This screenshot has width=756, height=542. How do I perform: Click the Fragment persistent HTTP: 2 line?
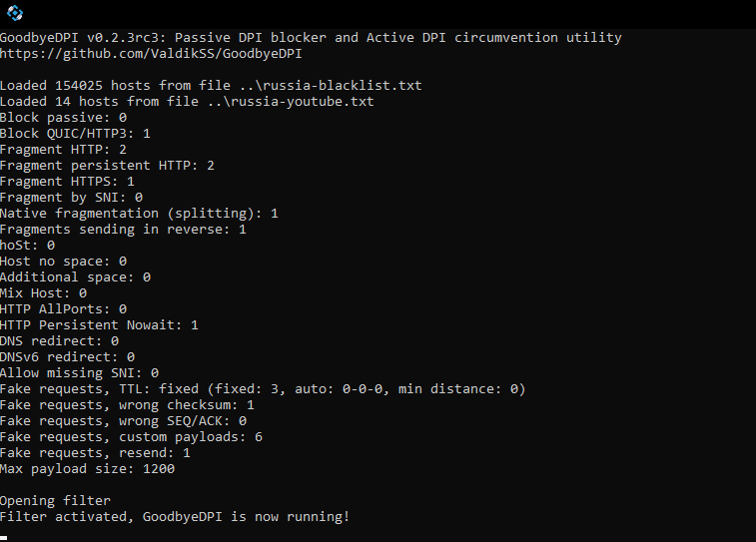(107, 166)
